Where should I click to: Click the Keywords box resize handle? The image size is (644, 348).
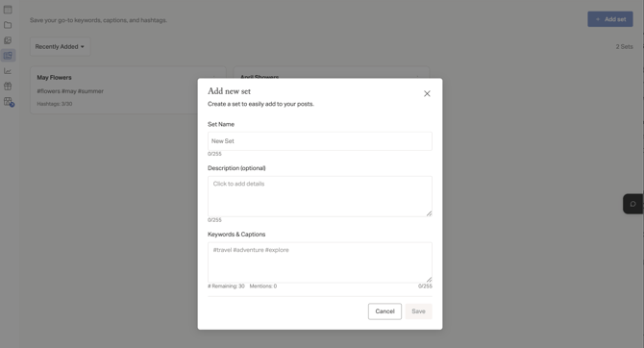pos(429,280)
